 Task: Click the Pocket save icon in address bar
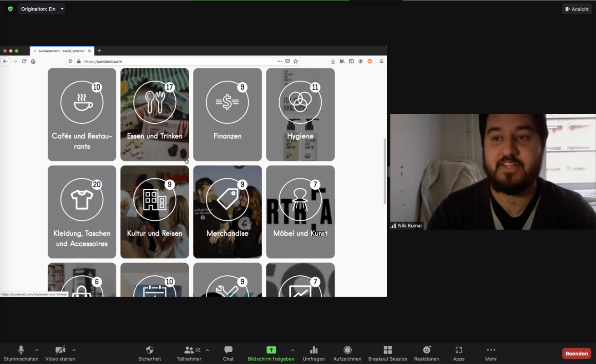(x=288, y=61)
